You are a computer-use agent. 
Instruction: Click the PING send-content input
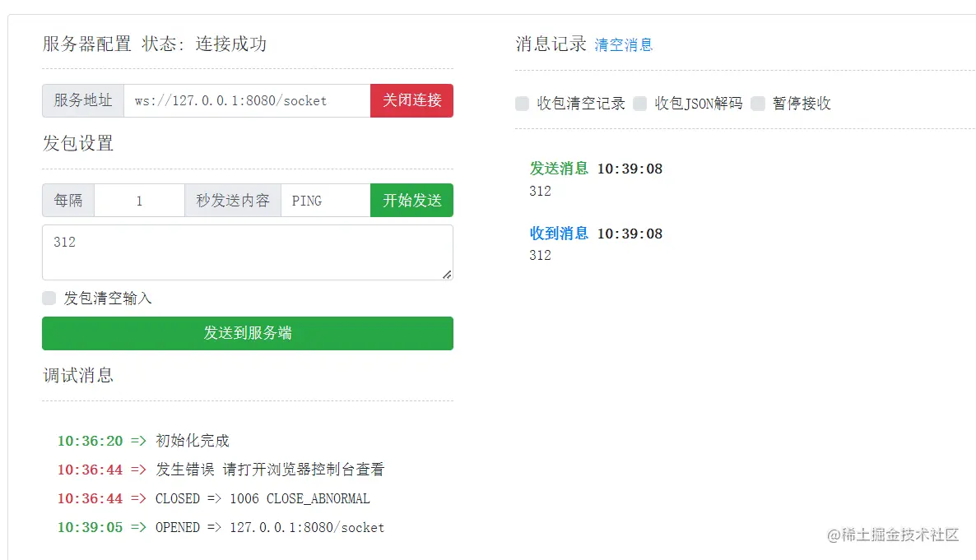coord(325,201)
